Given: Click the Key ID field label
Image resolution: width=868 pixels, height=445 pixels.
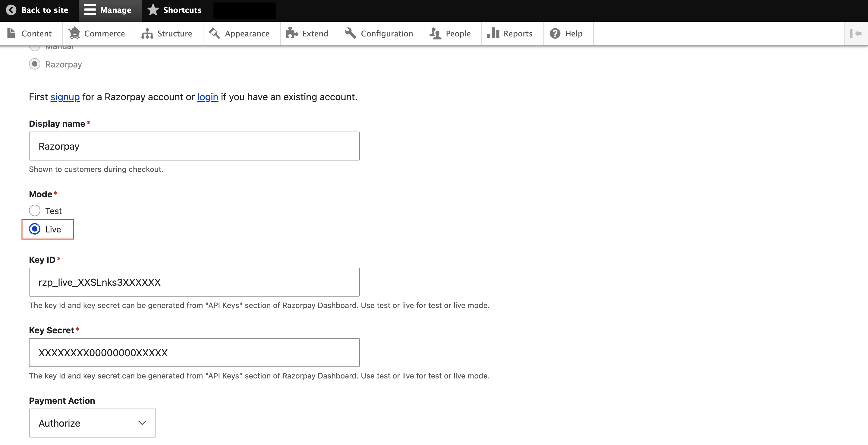Looking at the screenshot, I should (42, 260).
